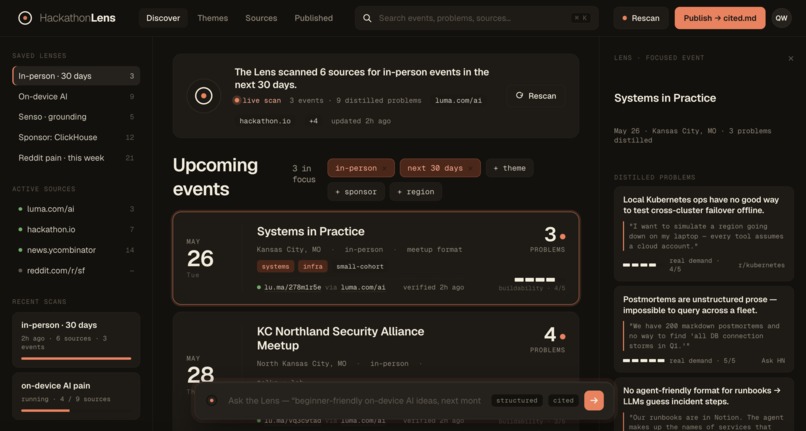The image size is (806, 431).
Task: Select the reddit.com/r/sf source
Action: [x=76, y=271]
